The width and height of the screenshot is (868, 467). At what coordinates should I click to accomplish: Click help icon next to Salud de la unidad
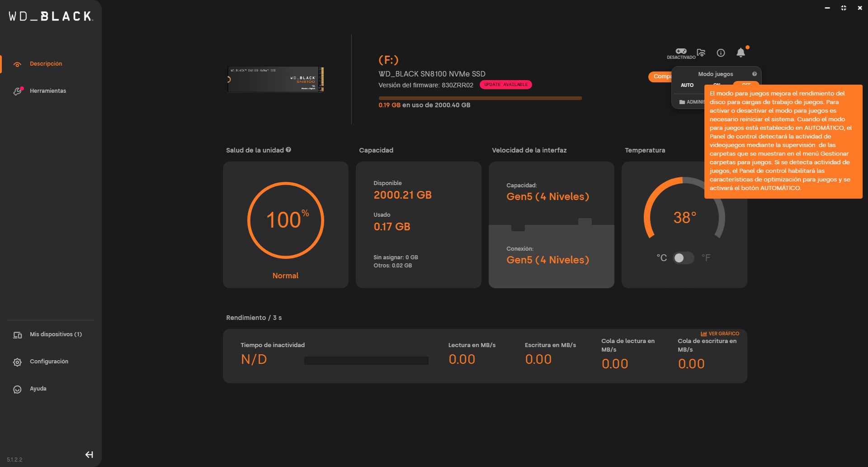click(x=288, y=150)
